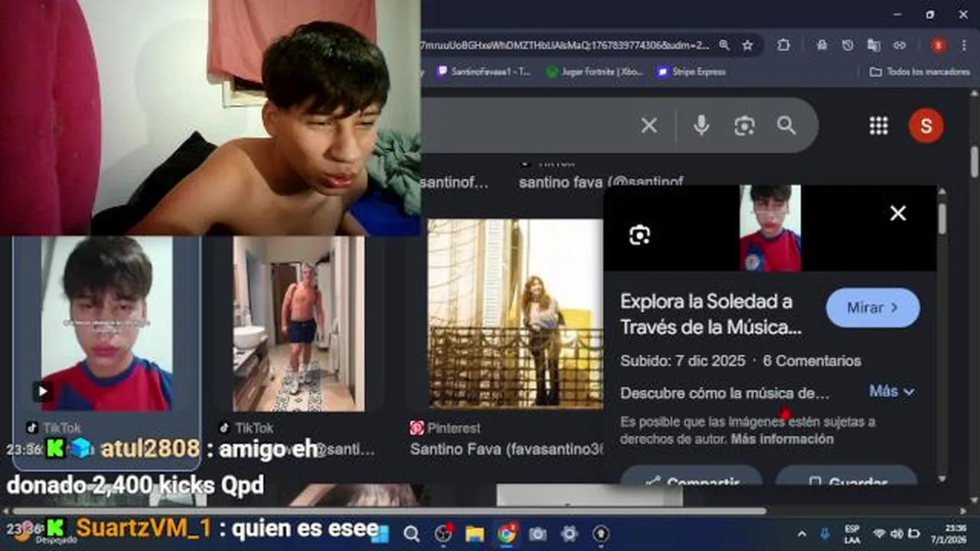Start voice search with the microphone icon
The image size is (980, 551).
click(x=701, y=126)
